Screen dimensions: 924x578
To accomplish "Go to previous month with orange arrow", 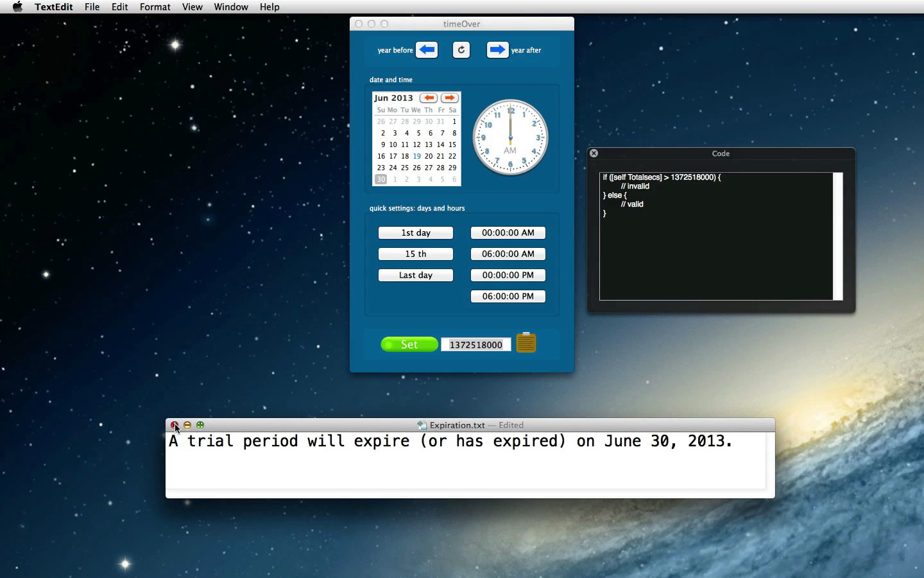I will 429,98.
